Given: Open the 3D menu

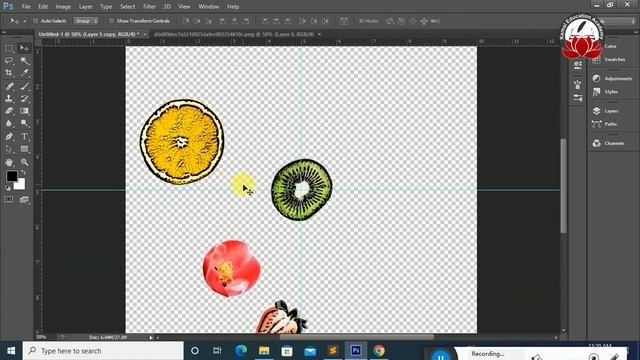Looking at the screenshot, I should [167, 7].
